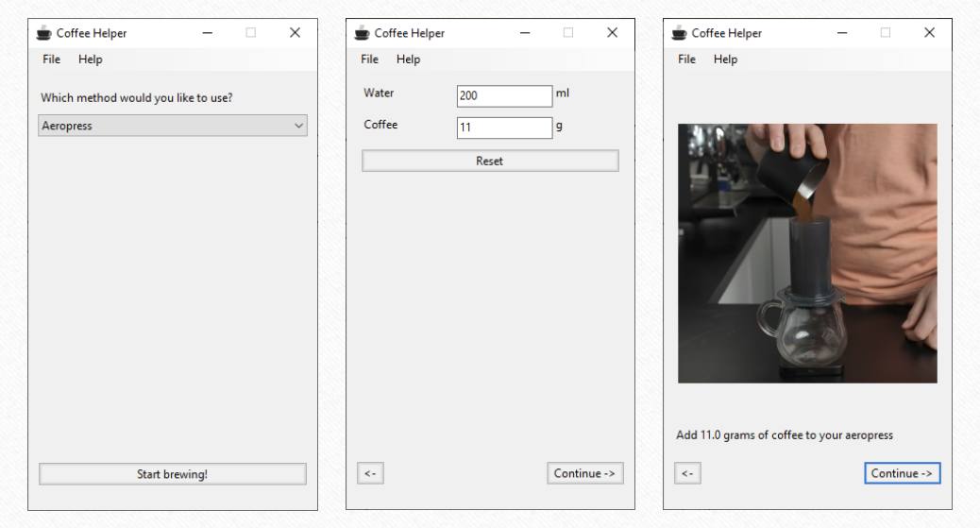Close the left Coffee Helper window
Image resolution: width=980 pixels, height=528 pixels.
pyautogui.click(x=295, y=32)
